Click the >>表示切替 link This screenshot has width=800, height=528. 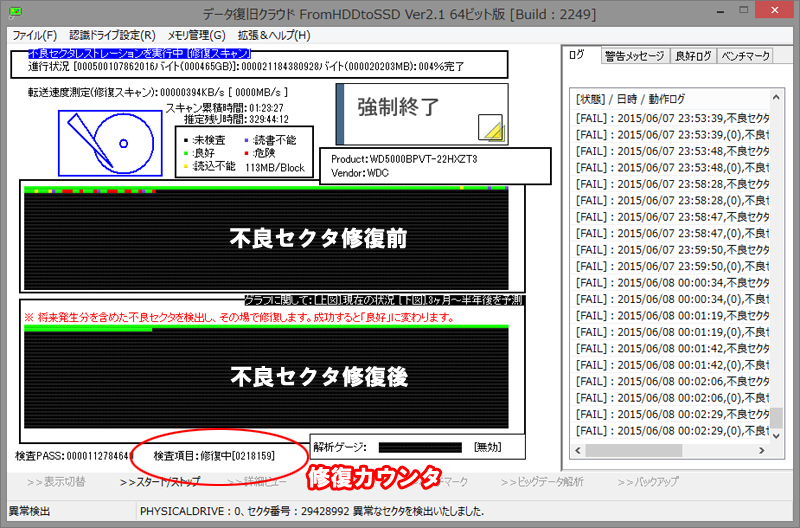click(56, 482)
